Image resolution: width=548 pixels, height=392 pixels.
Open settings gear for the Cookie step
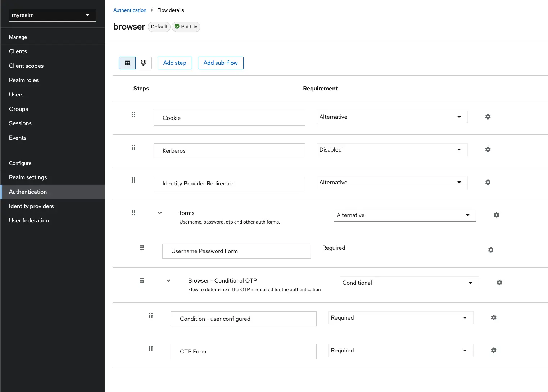[x=488, y=117]
